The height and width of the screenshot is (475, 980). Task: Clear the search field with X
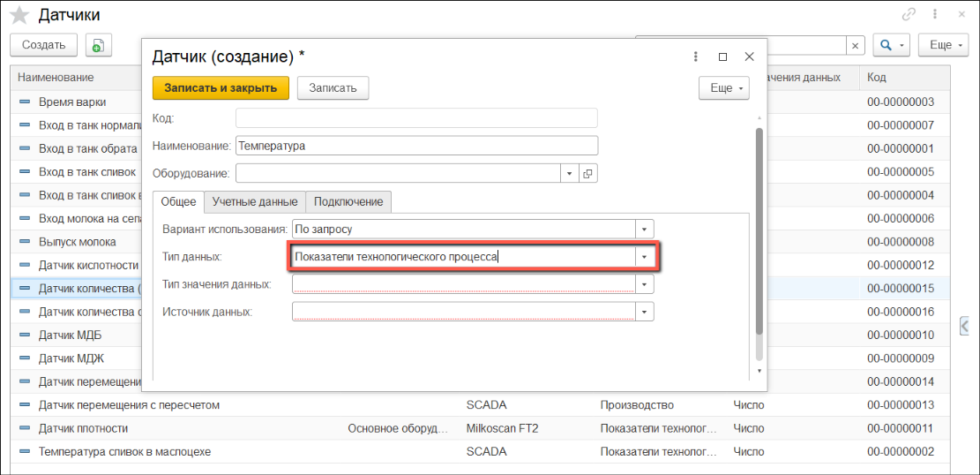(x=855, y=45)
